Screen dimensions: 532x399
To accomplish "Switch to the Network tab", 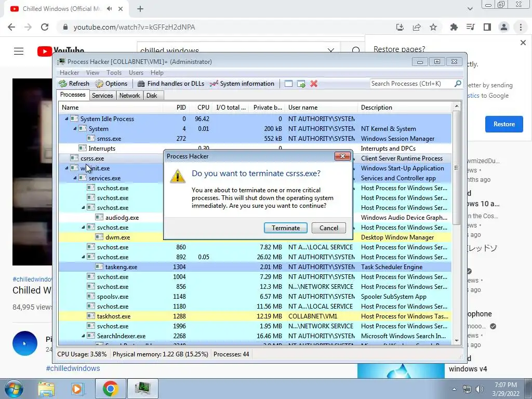I will point(129,96).
